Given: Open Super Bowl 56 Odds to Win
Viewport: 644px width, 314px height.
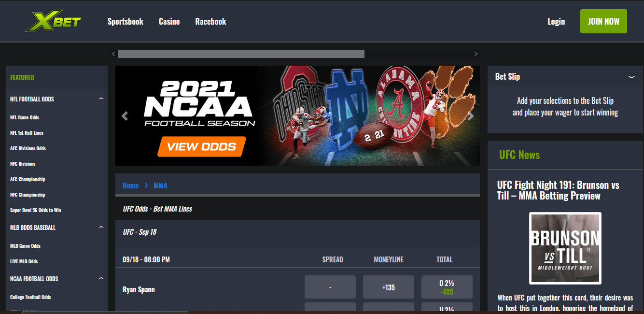Looking at the screenshot, I should (36, 210).
